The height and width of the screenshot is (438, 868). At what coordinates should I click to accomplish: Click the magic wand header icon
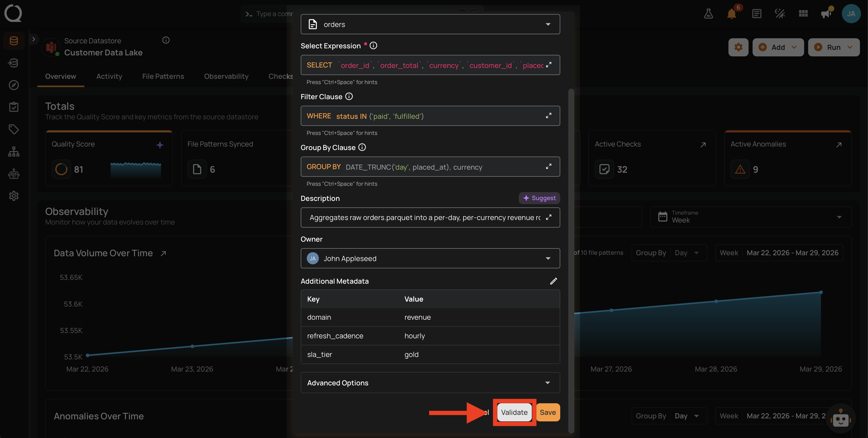tap(780, 14)
